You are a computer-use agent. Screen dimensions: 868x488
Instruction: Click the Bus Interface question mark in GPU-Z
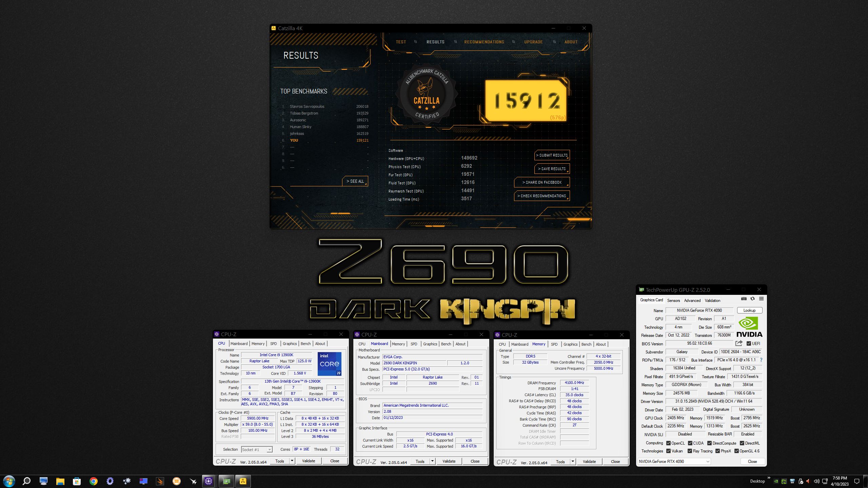point(761,360)
